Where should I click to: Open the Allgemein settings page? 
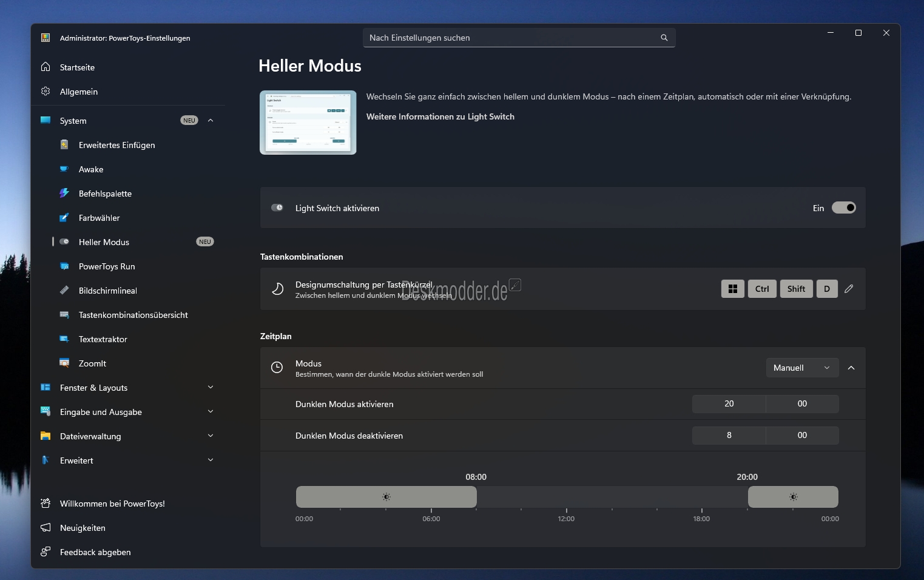click(x=79, y=92)
